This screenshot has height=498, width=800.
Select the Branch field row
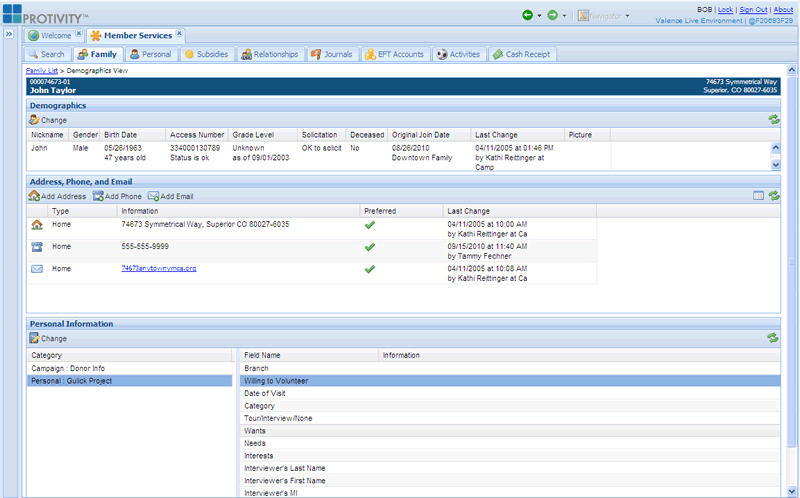[x=510, y=368]
